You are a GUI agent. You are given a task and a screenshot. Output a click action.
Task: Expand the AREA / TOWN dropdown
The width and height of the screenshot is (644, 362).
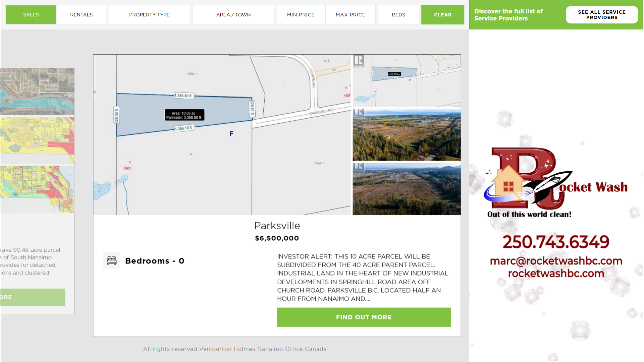[233, 15]
